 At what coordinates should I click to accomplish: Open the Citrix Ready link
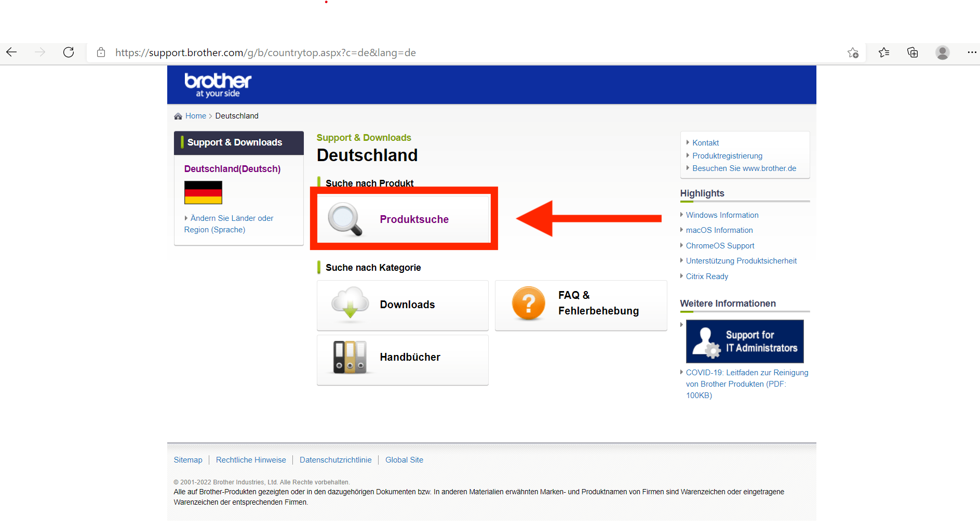(x=707, y=276)
